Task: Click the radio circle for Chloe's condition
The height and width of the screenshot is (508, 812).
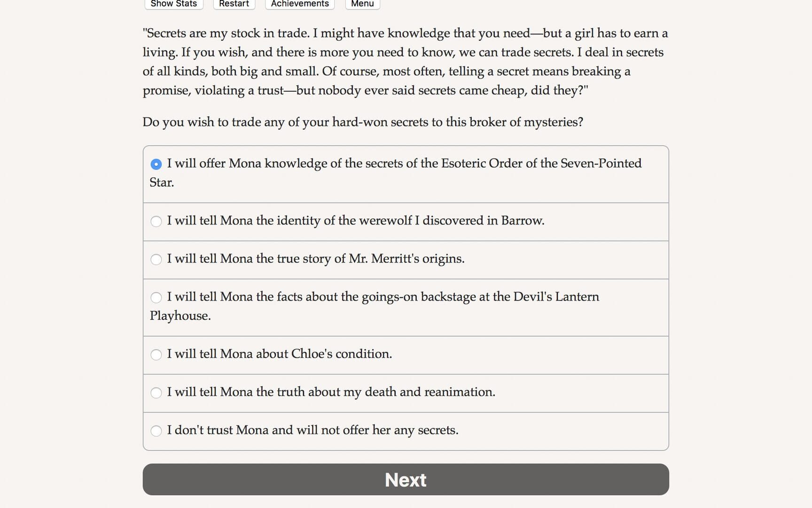Action: tap(156, 355)
